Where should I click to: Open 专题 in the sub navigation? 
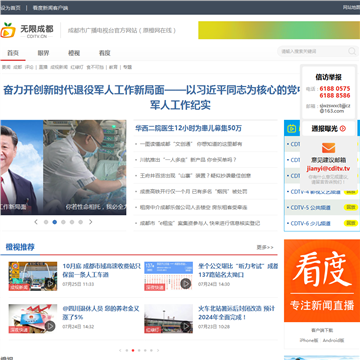(x=127, y=67)
